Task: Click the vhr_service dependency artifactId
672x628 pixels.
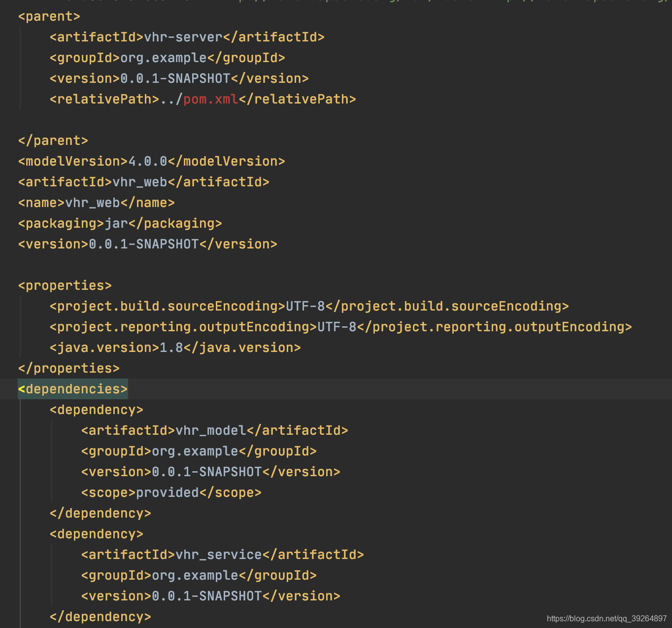Action: pyautogui.click(x=216, y=555)
